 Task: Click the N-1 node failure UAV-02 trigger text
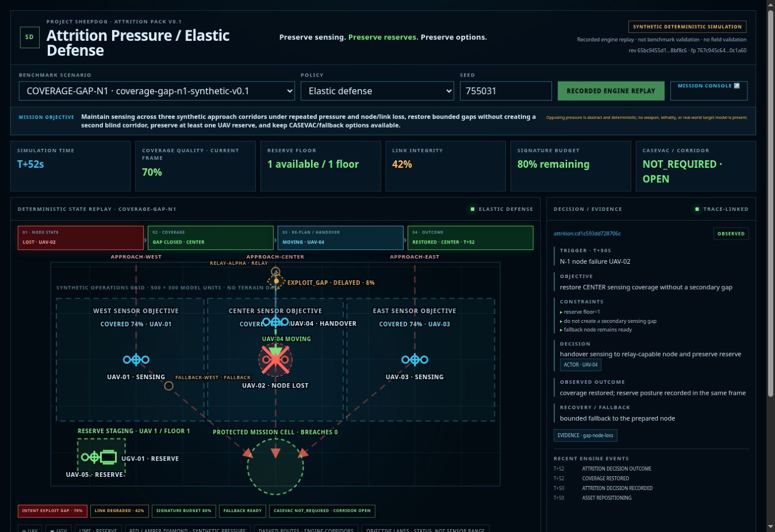coord(595,261)
